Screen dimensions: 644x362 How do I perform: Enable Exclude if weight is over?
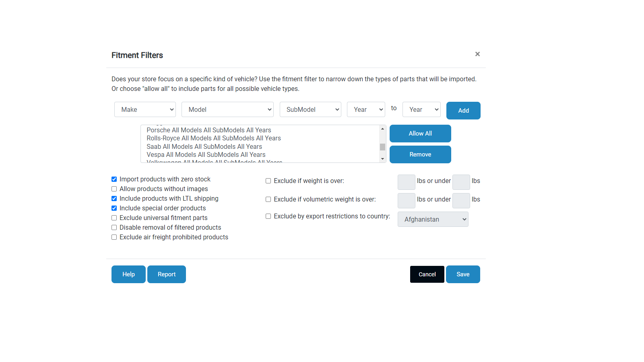pos(268,181)
